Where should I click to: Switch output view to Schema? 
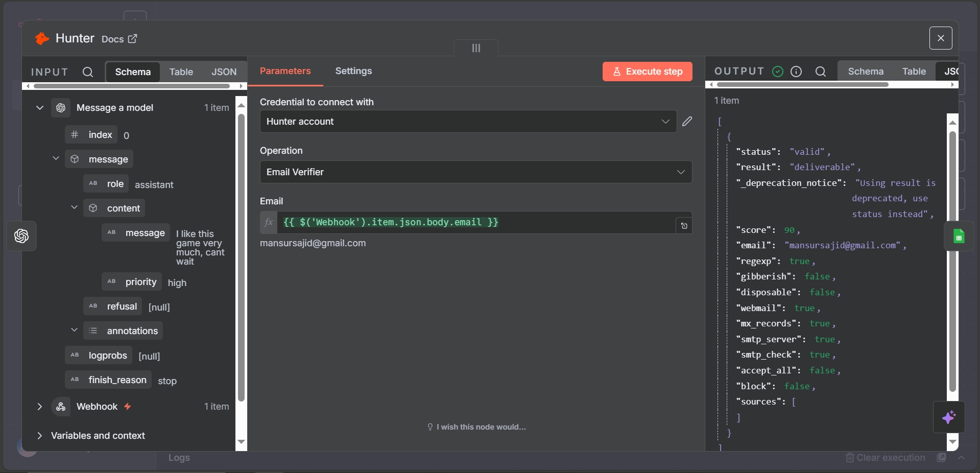point(866,72)
